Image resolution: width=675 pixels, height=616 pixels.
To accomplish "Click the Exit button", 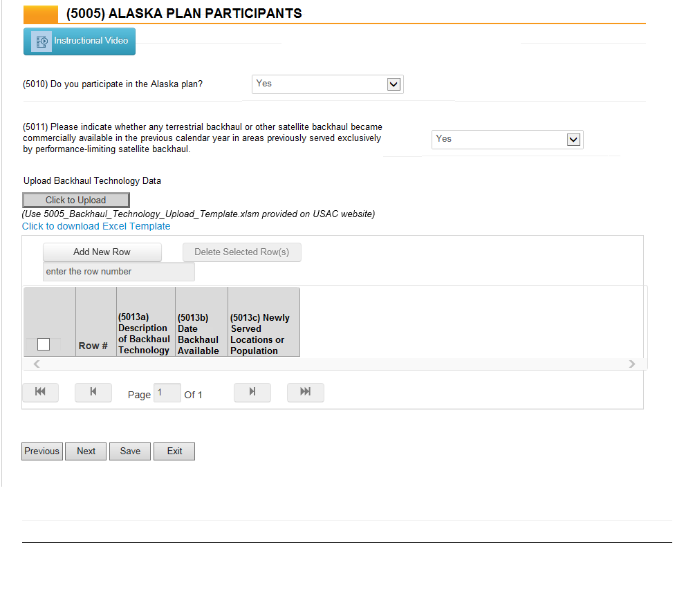I will (174, 451).
